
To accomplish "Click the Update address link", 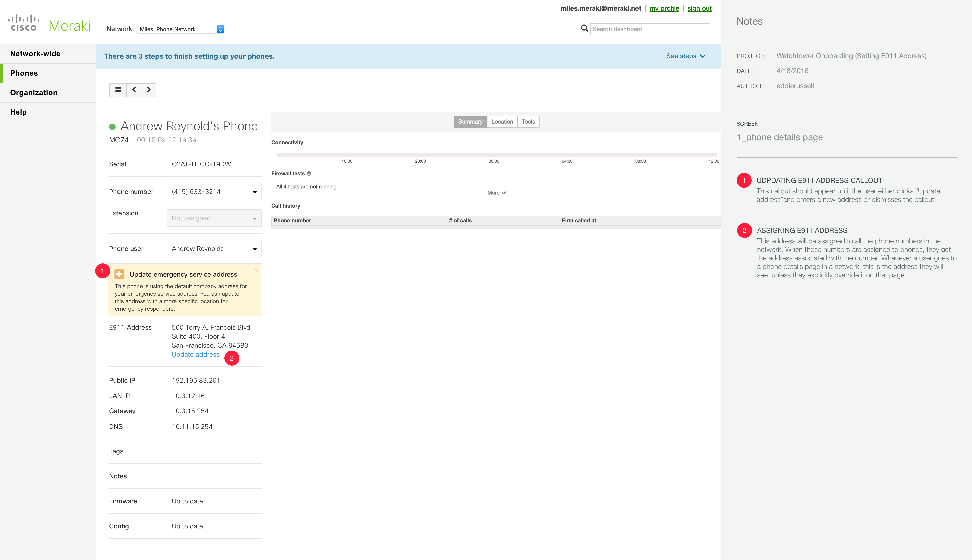I will 195,354.
